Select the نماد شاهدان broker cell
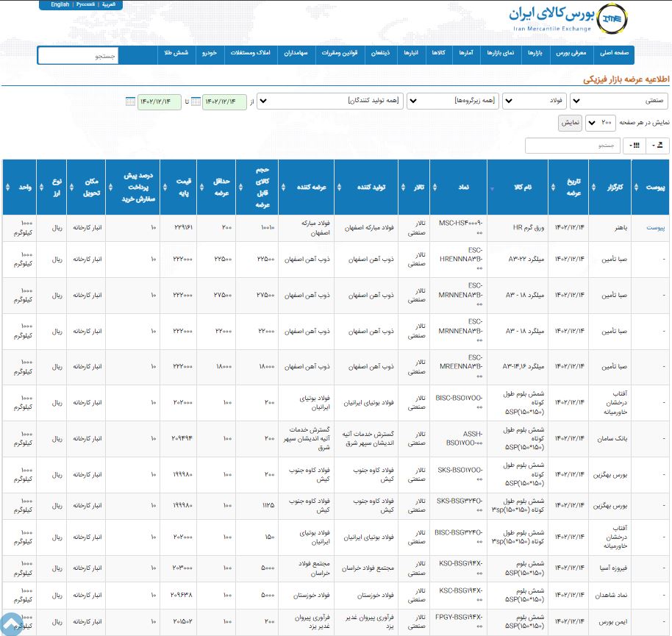Screen dimensions: 672x636 click(x=610, y=596)
